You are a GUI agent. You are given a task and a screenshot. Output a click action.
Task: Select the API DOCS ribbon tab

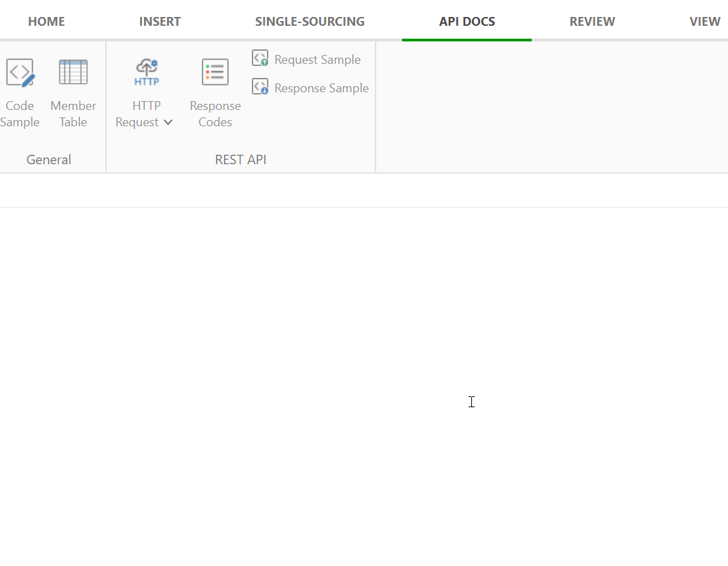click(x=467, y=21)
